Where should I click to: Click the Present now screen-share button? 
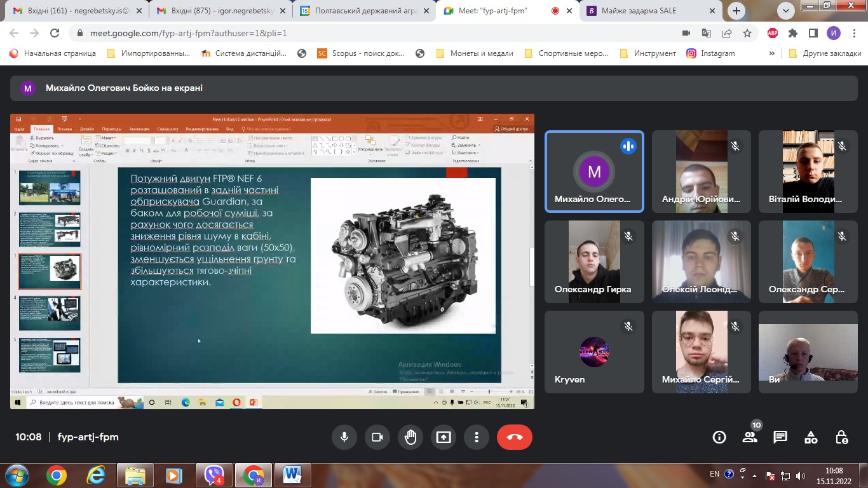[x=444, y=437]
